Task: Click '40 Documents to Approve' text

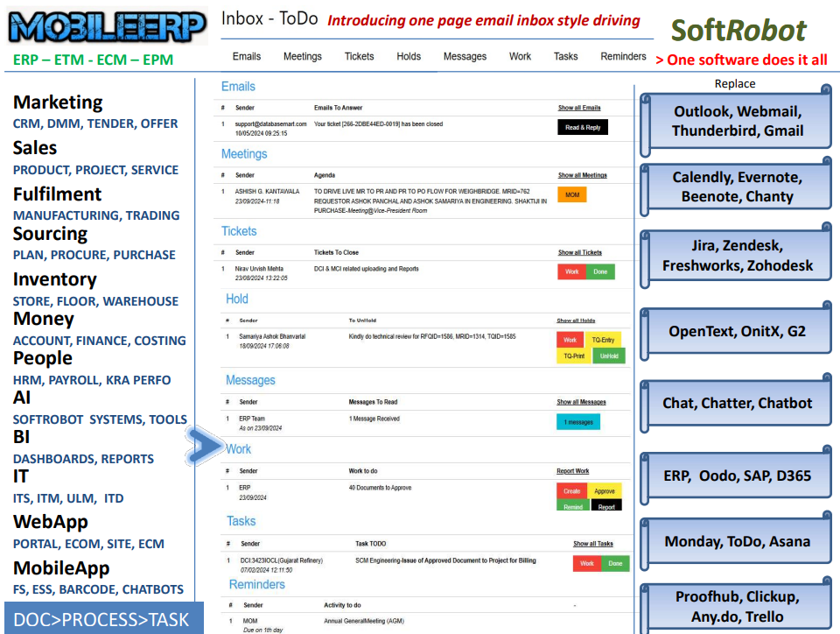Action: coord(380,488)
